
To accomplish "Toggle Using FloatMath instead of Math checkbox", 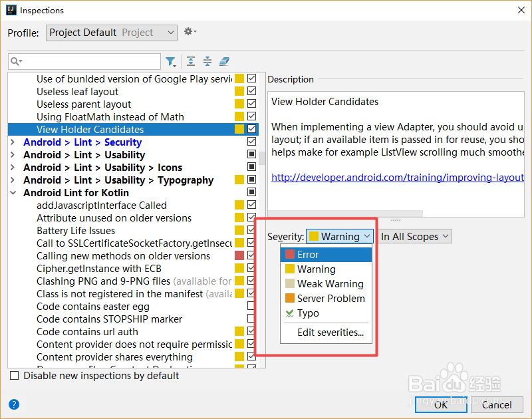I will click(251, 116).
